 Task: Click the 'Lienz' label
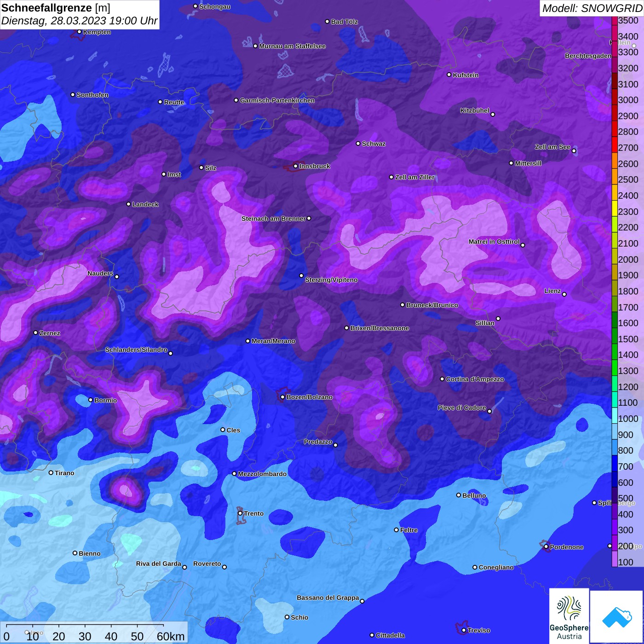coord(552,291)
